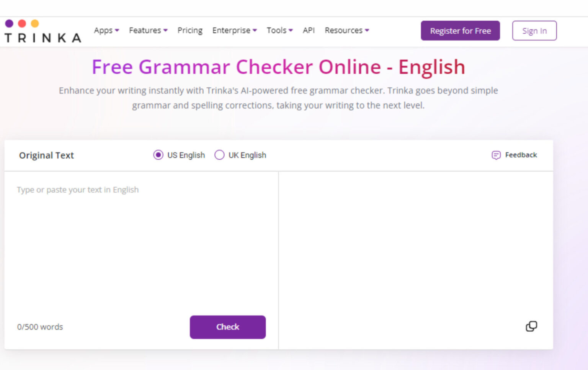Open the Feedback speech bubble icon
The image size is (588, 370).
(x=496, y=155)
